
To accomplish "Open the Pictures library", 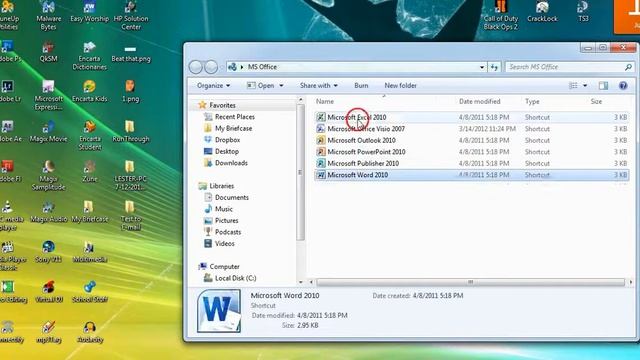I will 221,220.
